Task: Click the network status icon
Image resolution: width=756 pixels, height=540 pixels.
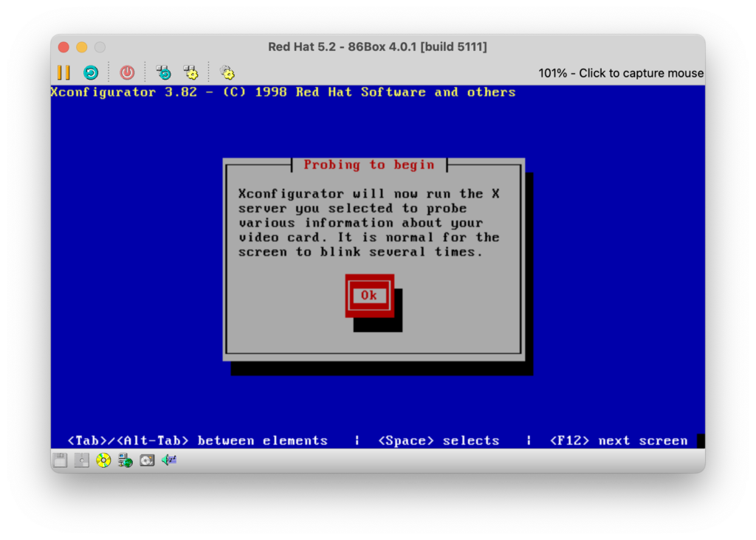Action: click(x=126, y=460)
